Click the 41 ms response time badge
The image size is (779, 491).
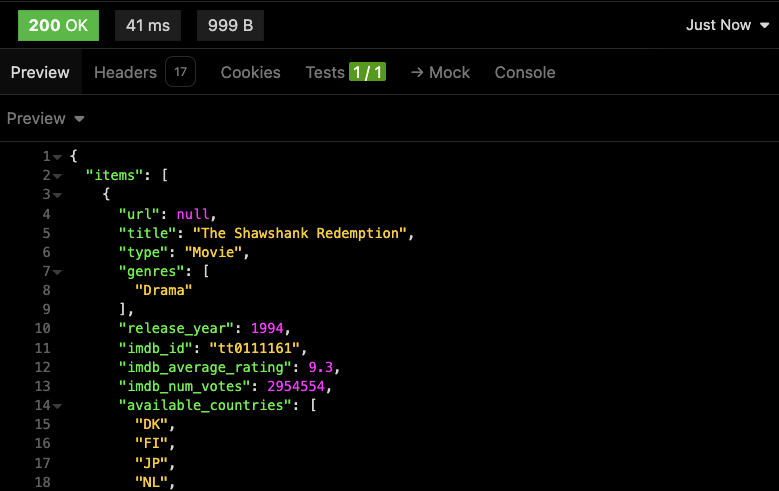point(148,25)
